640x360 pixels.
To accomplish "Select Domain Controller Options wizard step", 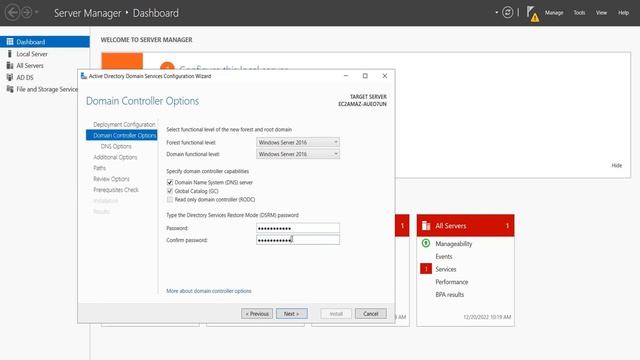I will point(122,135).
